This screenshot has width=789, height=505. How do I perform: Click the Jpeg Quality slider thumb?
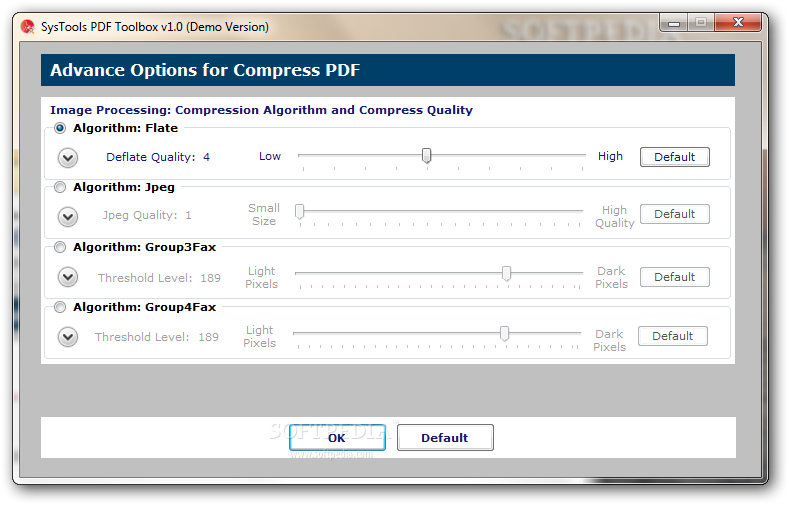pyautogui.click(x=299, y=212)
